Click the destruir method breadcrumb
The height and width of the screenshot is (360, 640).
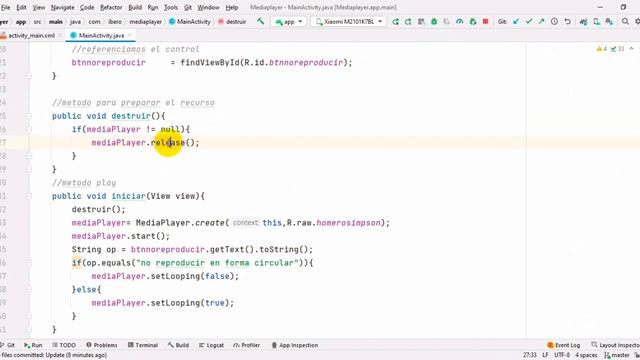(x=232, y=22)
